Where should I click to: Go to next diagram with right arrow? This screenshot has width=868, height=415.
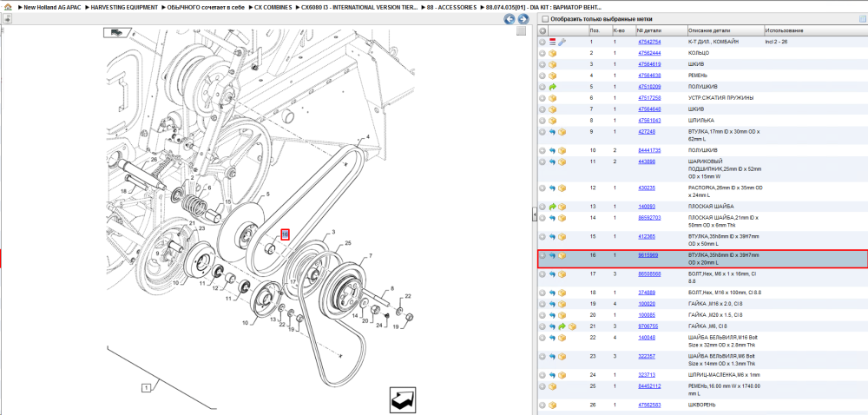coord(523,19)
